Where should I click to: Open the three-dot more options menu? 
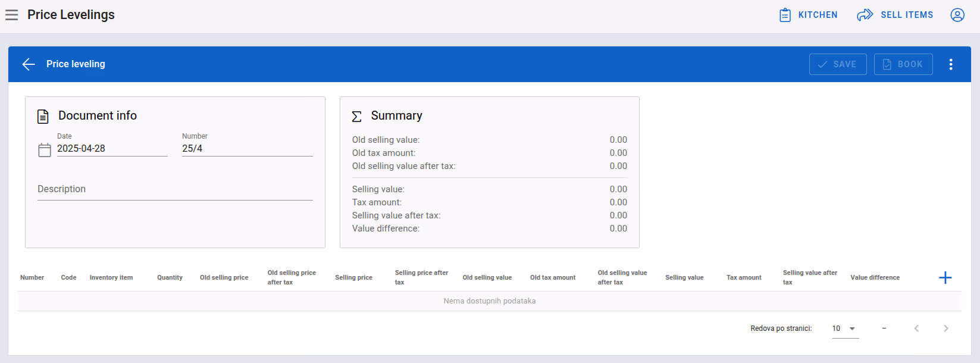coord(951,64)
